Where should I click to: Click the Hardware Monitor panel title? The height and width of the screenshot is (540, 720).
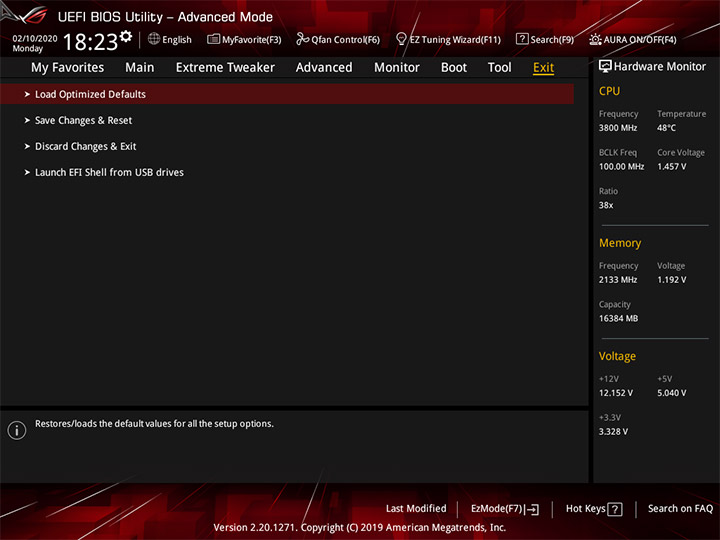659,67
